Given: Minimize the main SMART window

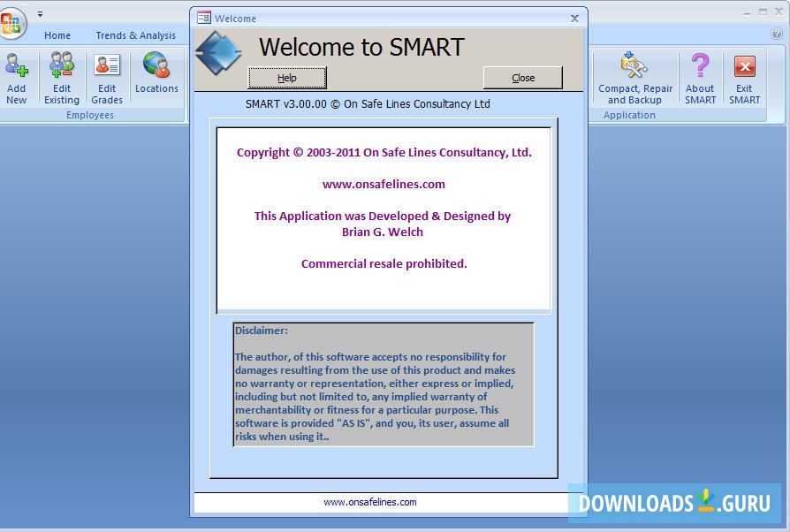Looking at the screenshot, I should pos(747,12).
